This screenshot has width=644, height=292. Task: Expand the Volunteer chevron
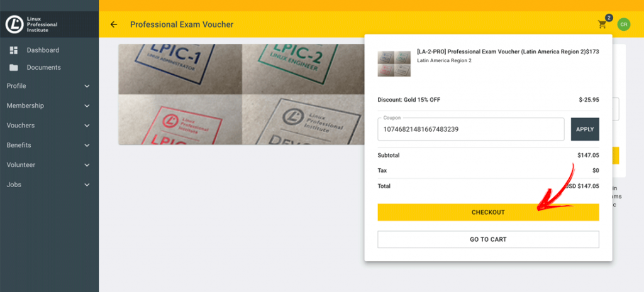87,165
